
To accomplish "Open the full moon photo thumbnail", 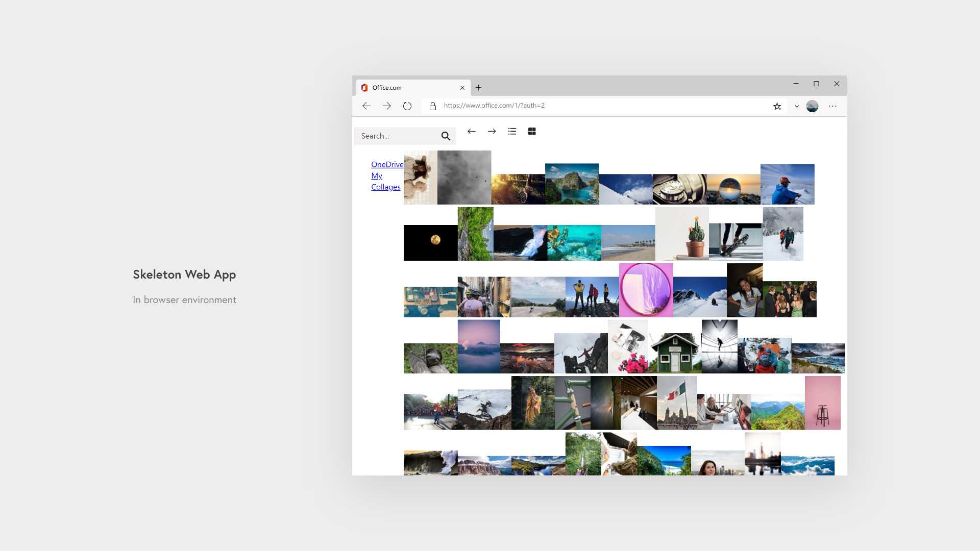I will tap(430, 242).
